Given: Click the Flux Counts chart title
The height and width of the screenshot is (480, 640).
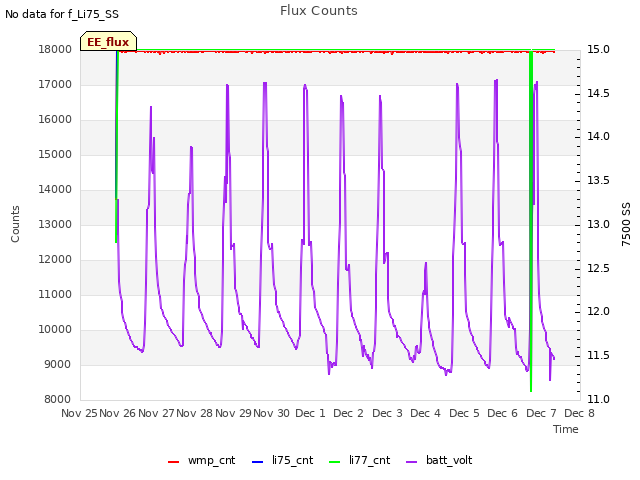Looking at the screenshot, I should [x=319, y=11].
